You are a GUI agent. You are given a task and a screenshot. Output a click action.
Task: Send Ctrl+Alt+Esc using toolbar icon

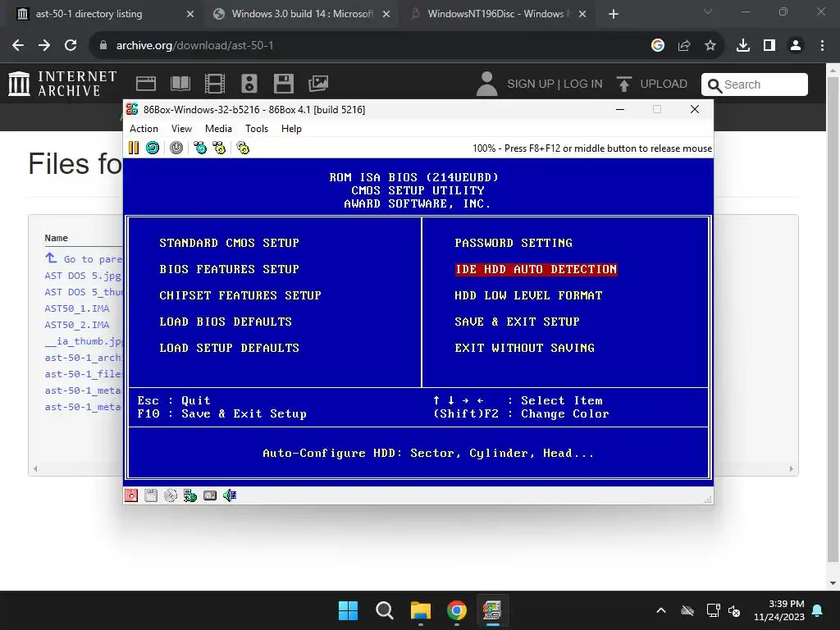(x=219, y=148)
